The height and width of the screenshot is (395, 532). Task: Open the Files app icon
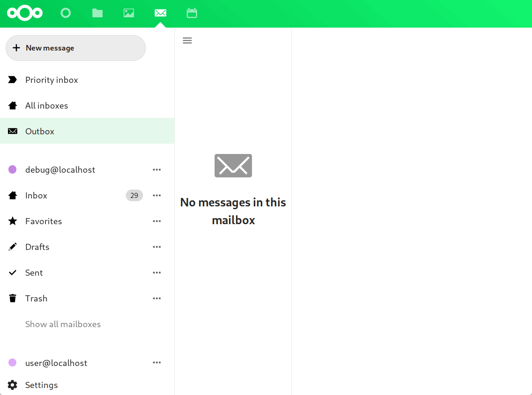click(97, 13)
